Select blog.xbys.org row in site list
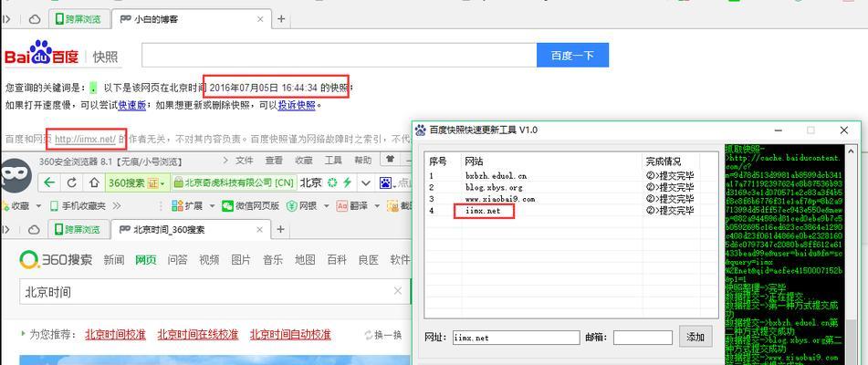Screen dimensions: 868x365 [562, 187]
